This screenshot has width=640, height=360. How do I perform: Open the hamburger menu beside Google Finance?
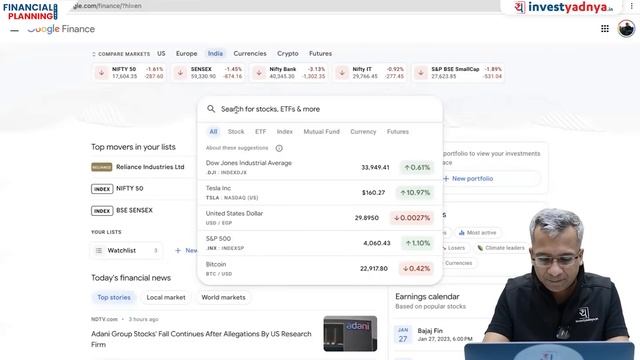[x=14, y=29]
